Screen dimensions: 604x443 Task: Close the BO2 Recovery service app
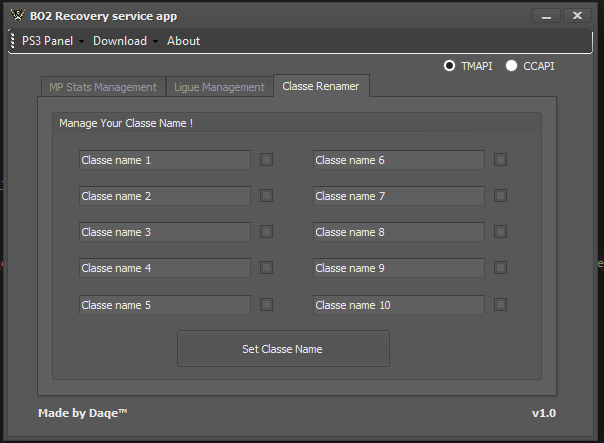577,16
